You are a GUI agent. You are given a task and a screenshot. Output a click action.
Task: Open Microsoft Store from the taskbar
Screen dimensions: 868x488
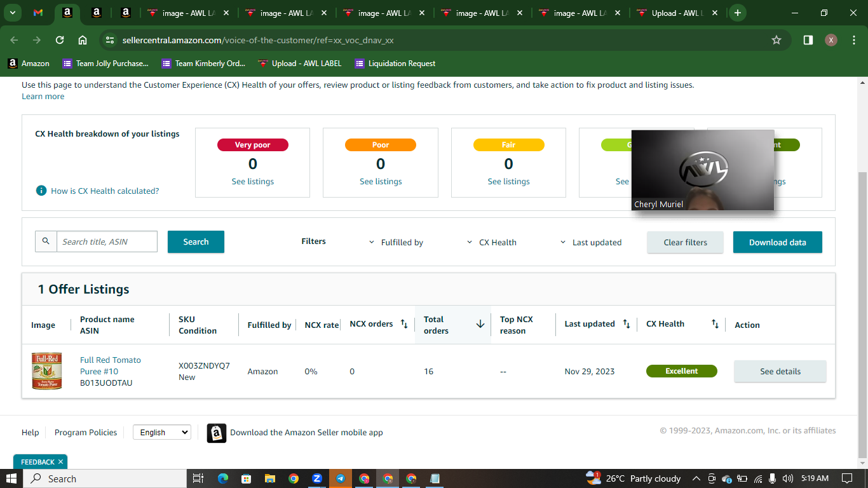(246, 478)
